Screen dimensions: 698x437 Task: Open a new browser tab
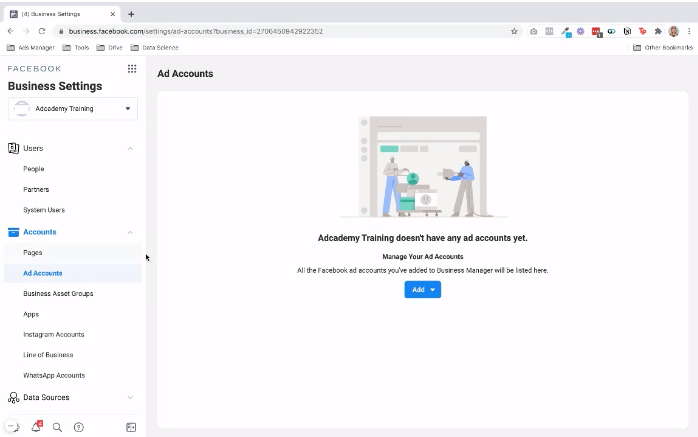click(x=131, y=14)
